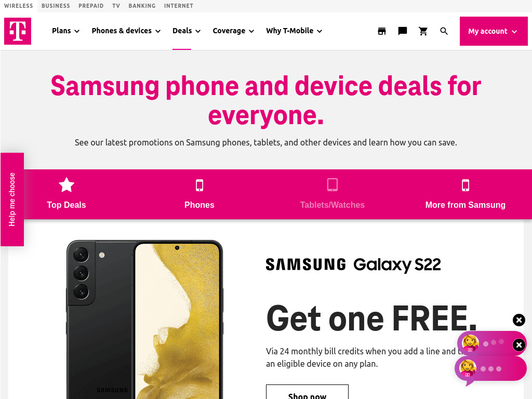This screenshot has width=532, height=399.
Task: Open the search magnifier icon
Action: [444, 31]
